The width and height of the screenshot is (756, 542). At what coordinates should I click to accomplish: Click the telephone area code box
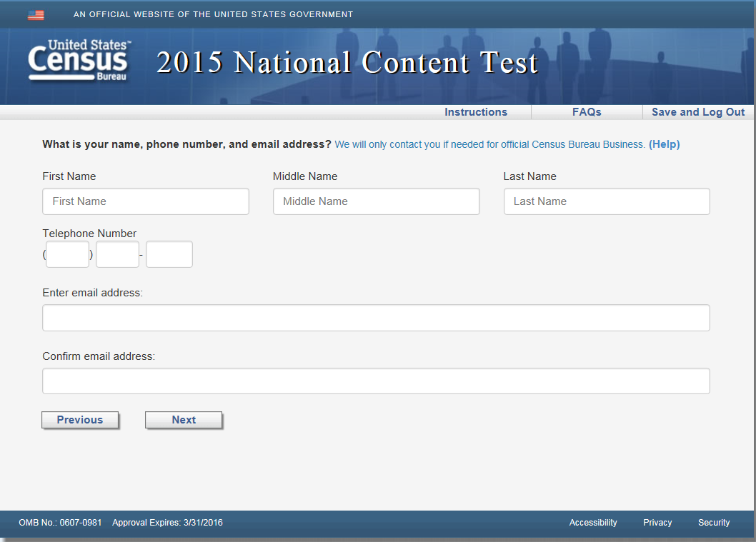point(68,254)
